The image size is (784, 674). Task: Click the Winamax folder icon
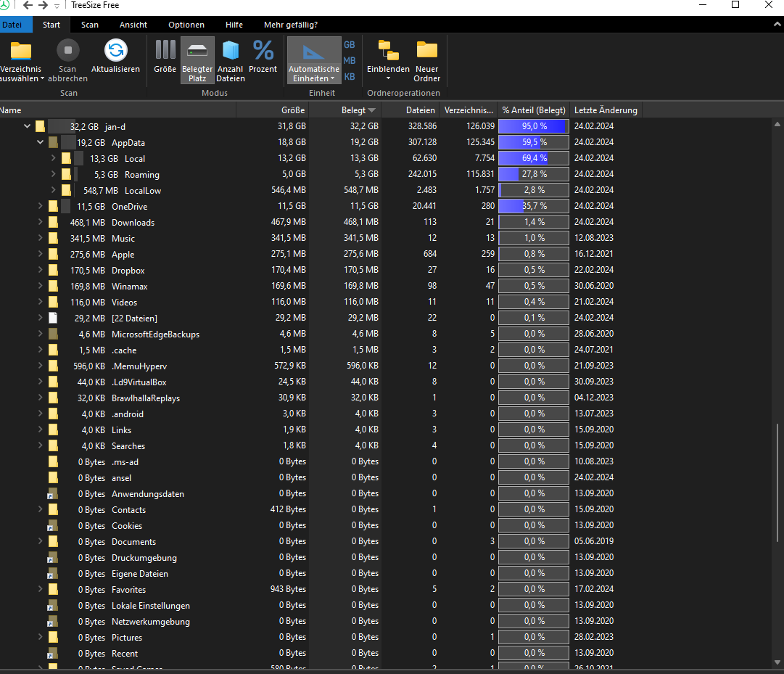pyautogui.click(x=53, y=287)
